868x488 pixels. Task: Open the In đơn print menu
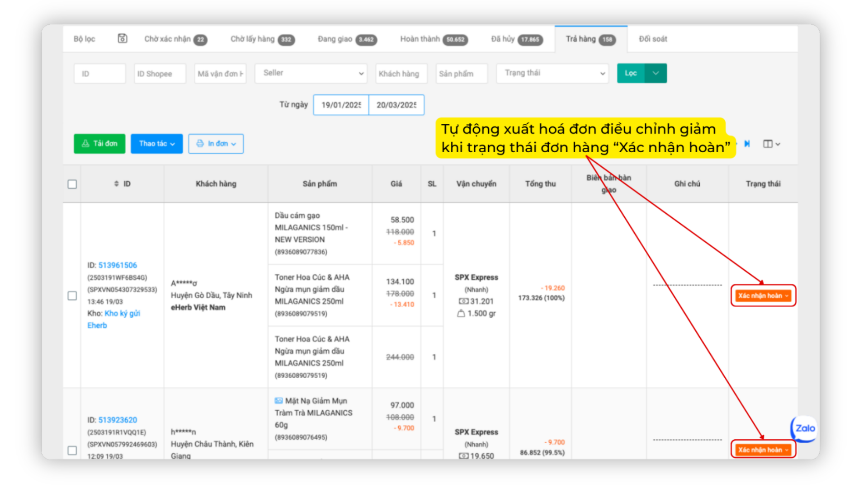point(216,144)
